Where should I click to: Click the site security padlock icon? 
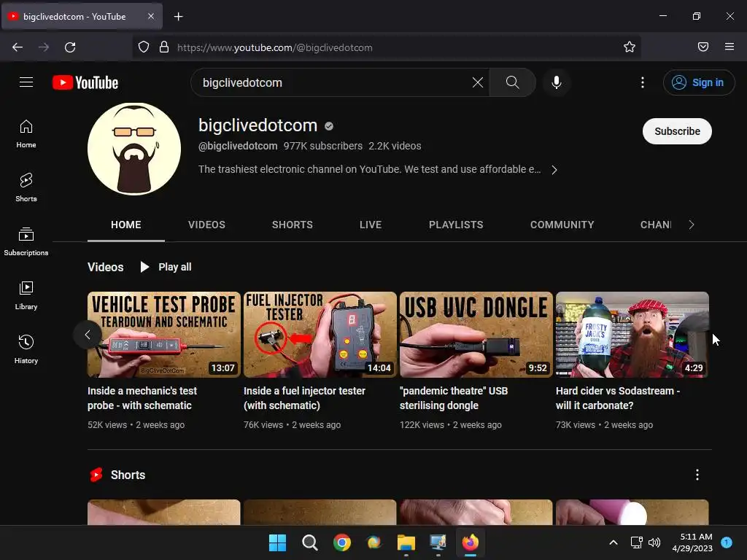click(164, 47)
